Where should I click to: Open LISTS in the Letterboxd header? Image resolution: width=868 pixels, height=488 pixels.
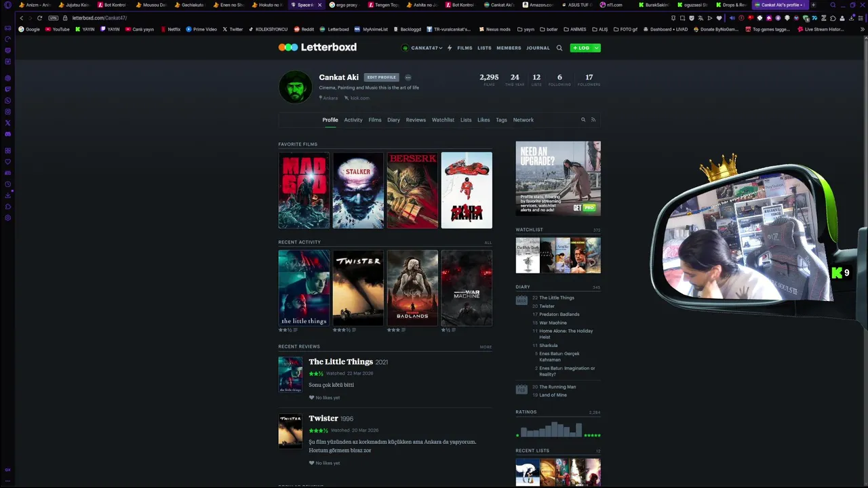coord(484,48)
